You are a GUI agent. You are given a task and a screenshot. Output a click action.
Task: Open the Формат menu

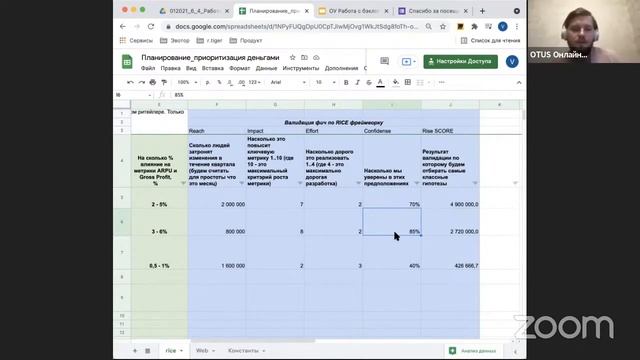(x=240, y=68)
